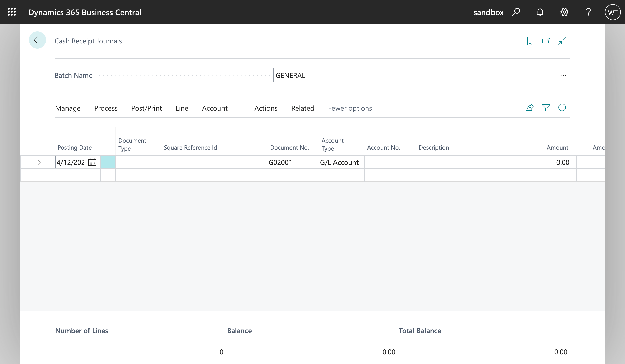Screen dimensions: 625x364
Task: Open the settings gear menu
Action: [x=564, y=12]
